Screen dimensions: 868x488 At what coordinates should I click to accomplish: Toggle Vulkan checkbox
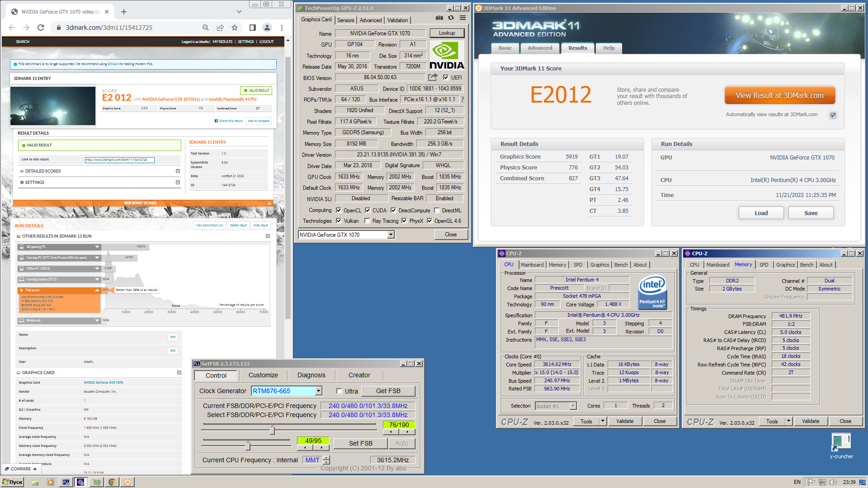point(339,221)
